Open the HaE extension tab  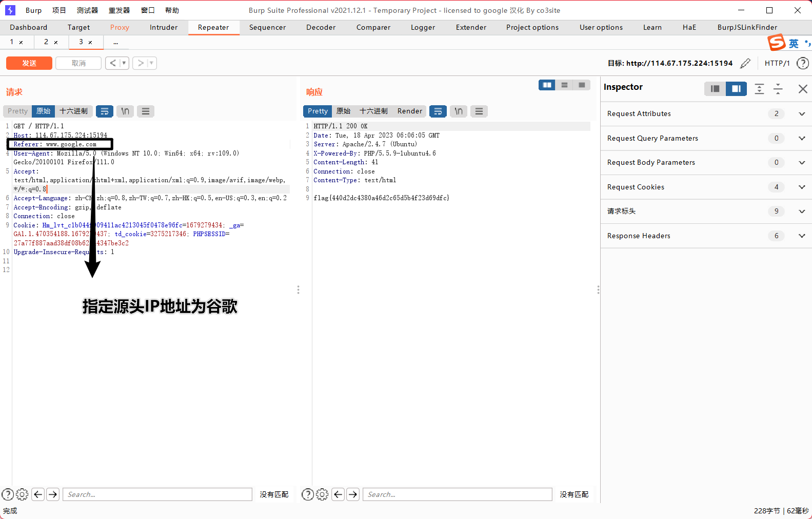(689, 28)
